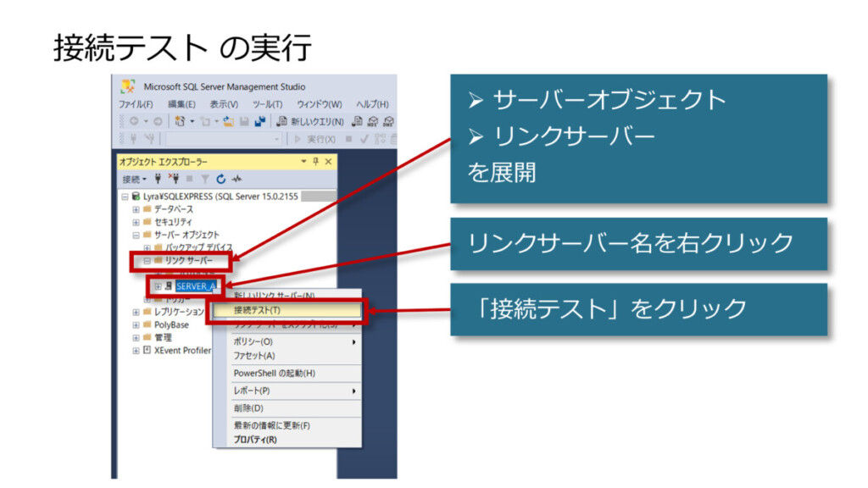Click the Activity Monitor waveform icon
868x488 pixels.
point(237,179)
